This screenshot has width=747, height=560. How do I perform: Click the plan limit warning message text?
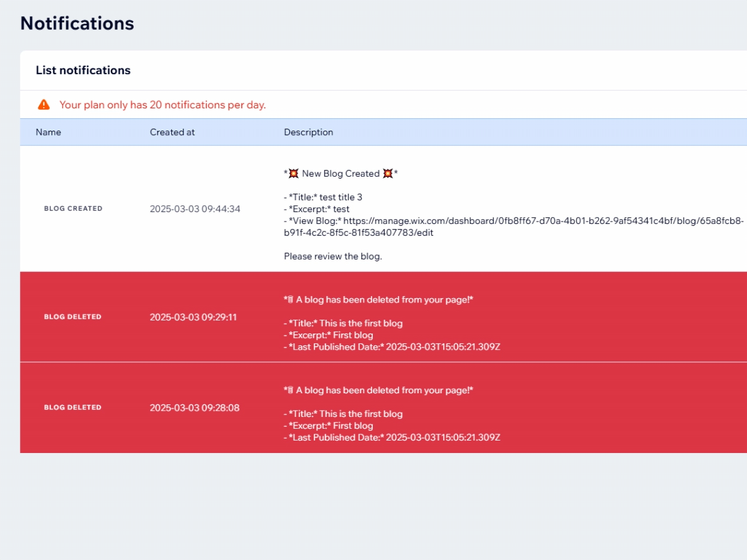click(162, 105)
